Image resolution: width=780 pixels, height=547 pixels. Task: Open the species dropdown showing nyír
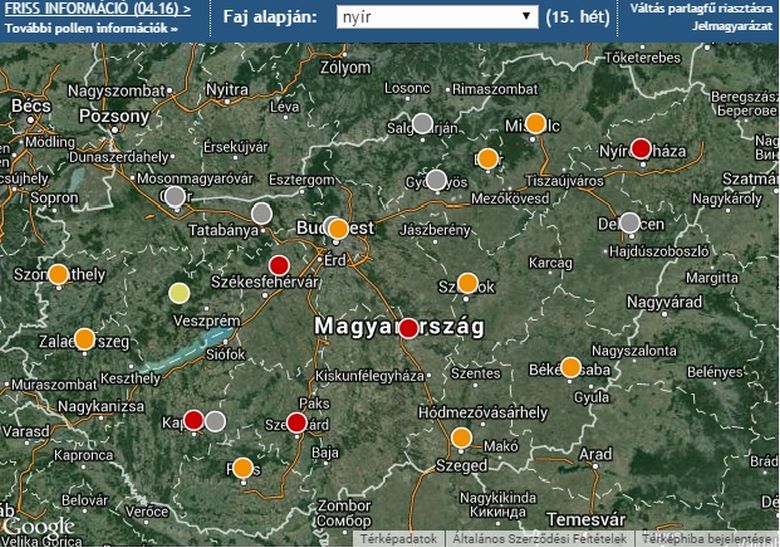click(434, 18)
